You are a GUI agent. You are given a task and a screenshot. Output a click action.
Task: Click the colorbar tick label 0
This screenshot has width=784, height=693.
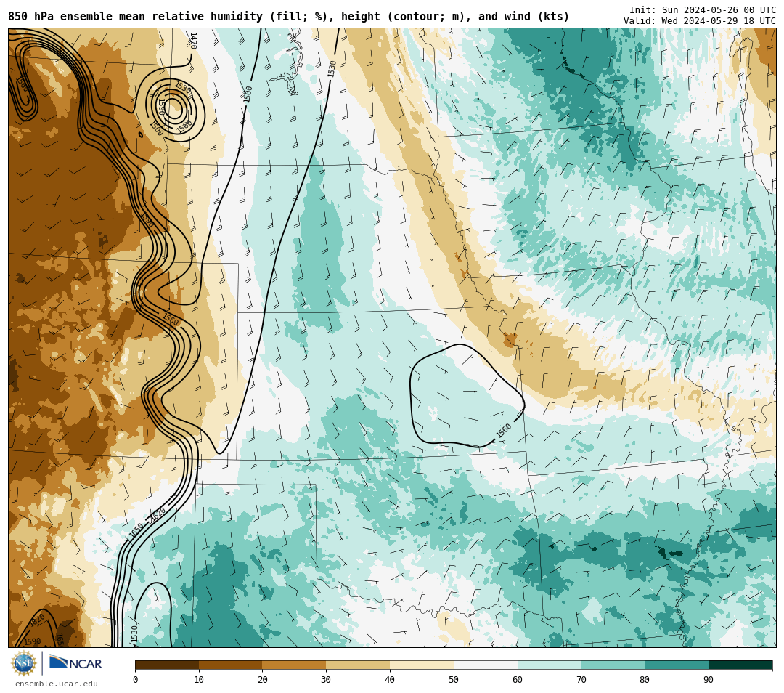(x=136, y=679)
